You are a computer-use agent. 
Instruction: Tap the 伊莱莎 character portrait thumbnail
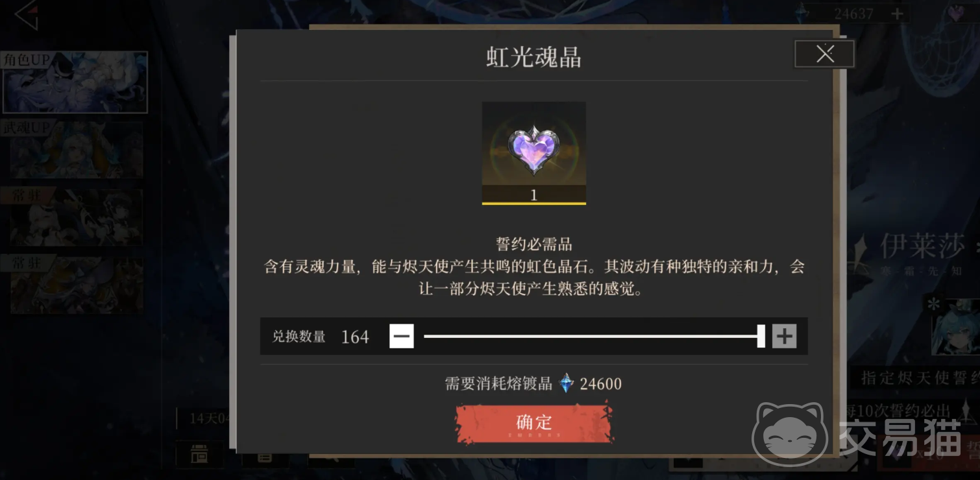[954, 326]
